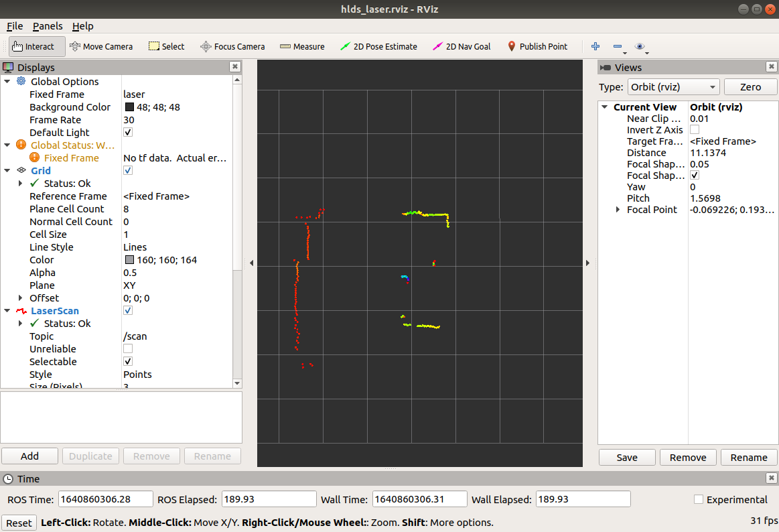Toggle the Default Light checkbox

pyautogui.click(x=128, y=132)
